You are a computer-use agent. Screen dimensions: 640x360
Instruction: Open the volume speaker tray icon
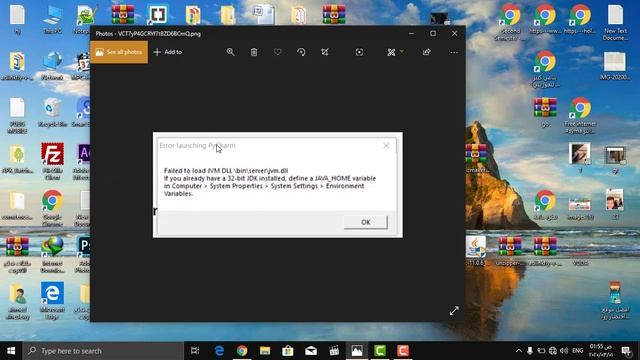[x=564, y=351]
